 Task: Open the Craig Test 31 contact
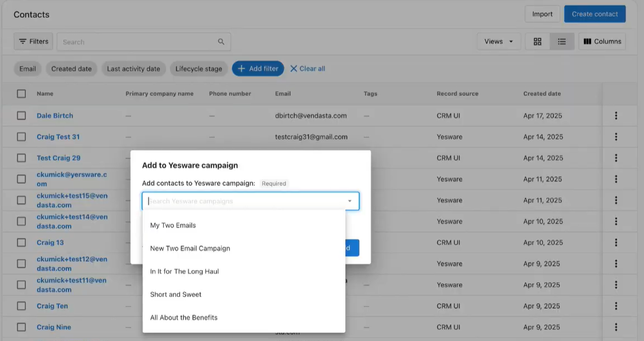(58, 137)
